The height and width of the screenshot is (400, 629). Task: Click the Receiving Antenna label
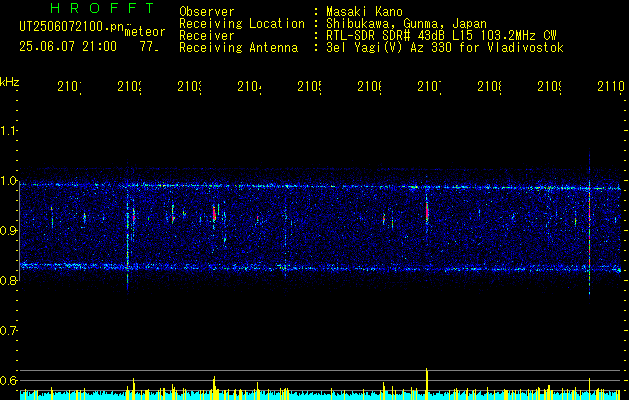point(238,48)
